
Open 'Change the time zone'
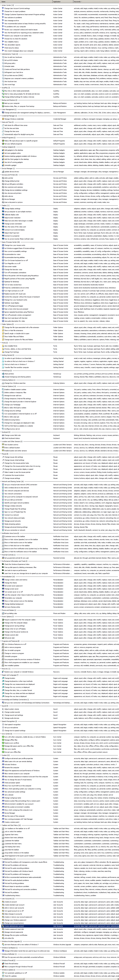[x=11, y=131]
